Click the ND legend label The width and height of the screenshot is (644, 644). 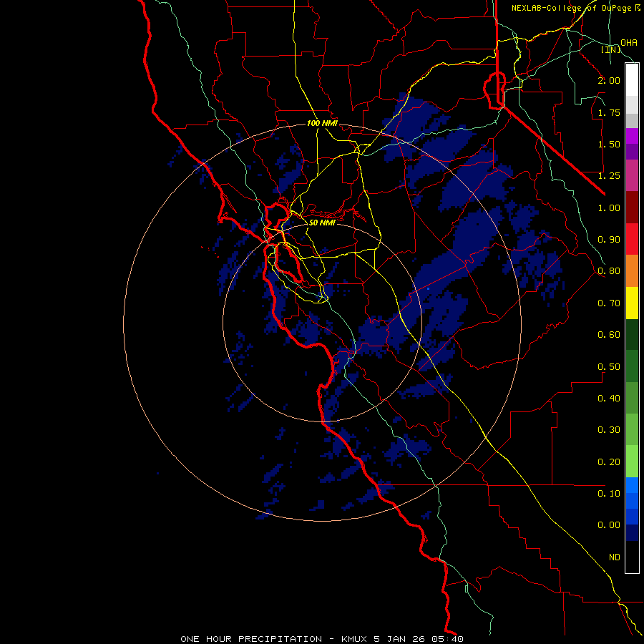pos(615,557)
